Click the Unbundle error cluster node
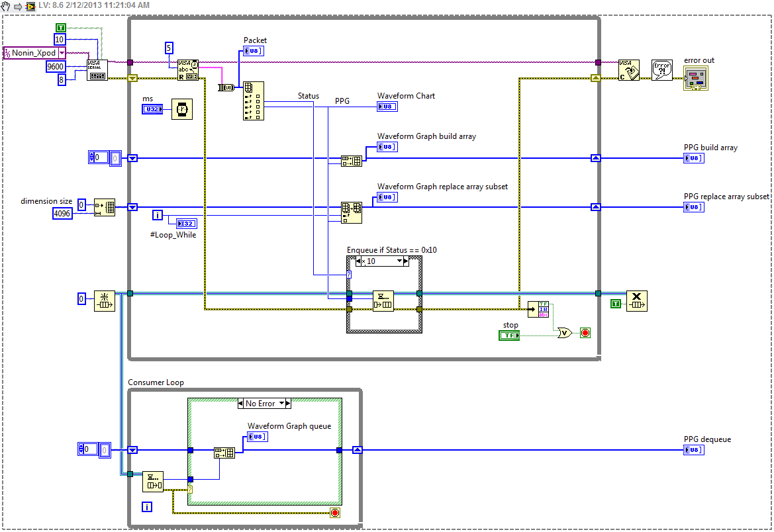This screenshot has width=774, height=532. coord(538,310)
